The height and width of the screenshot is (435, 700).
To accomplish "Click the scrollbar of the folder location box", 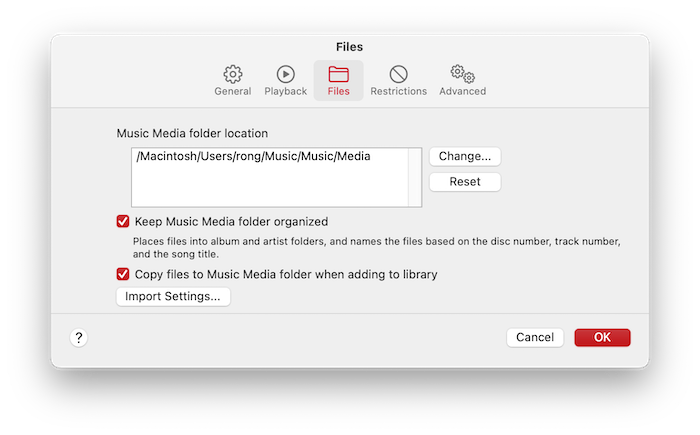I will [415, 177].
